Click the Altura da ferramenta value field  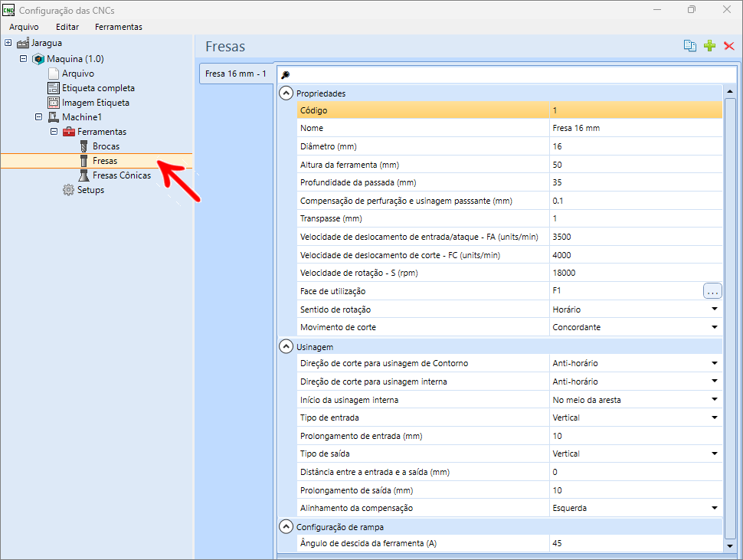636,165
